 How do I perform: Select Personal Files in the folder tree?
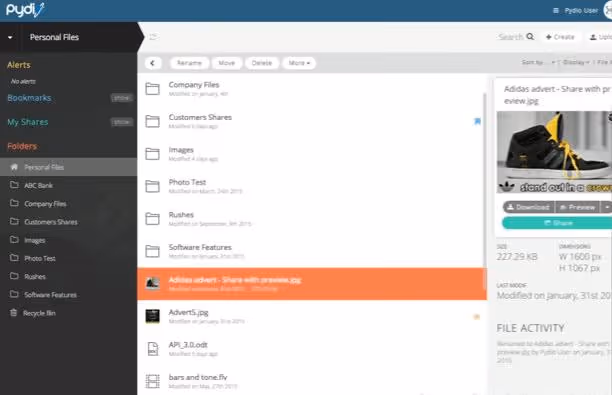pyautogui.click(x=68, y=167)
